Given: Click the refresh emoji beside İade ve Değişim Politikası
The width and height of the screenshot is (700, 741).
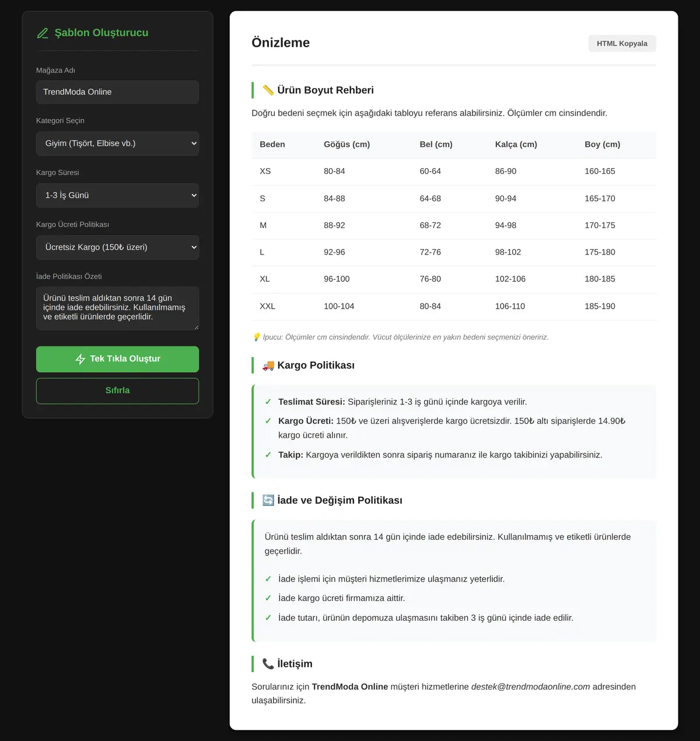Looking at the screenshot, I should pos(268,500).
